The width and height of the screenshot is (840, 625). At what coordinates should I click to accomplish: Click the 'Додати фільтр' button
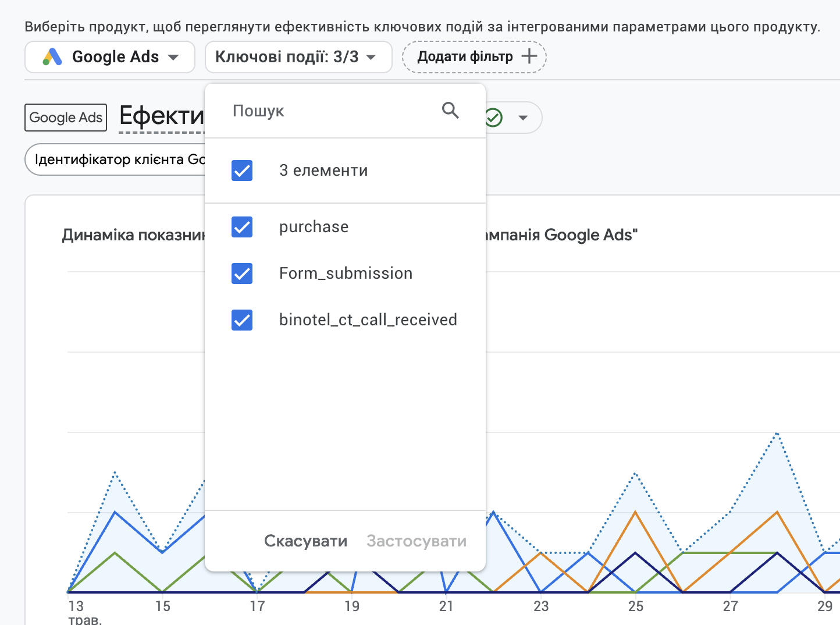coord(474,57)
